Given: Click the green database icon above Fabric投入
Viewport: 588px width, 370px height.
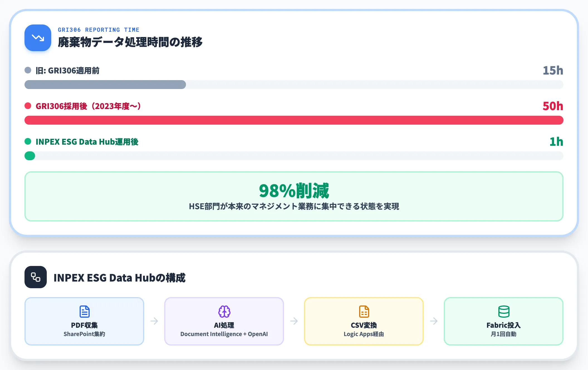Looking at the screenshot, I should 504,312.
